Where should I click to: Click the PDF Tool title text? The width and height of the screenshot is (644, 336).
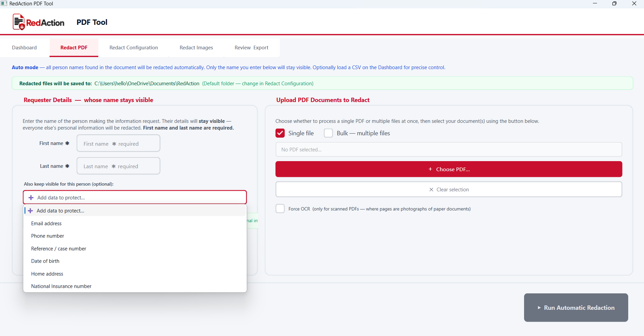[92, 22]
